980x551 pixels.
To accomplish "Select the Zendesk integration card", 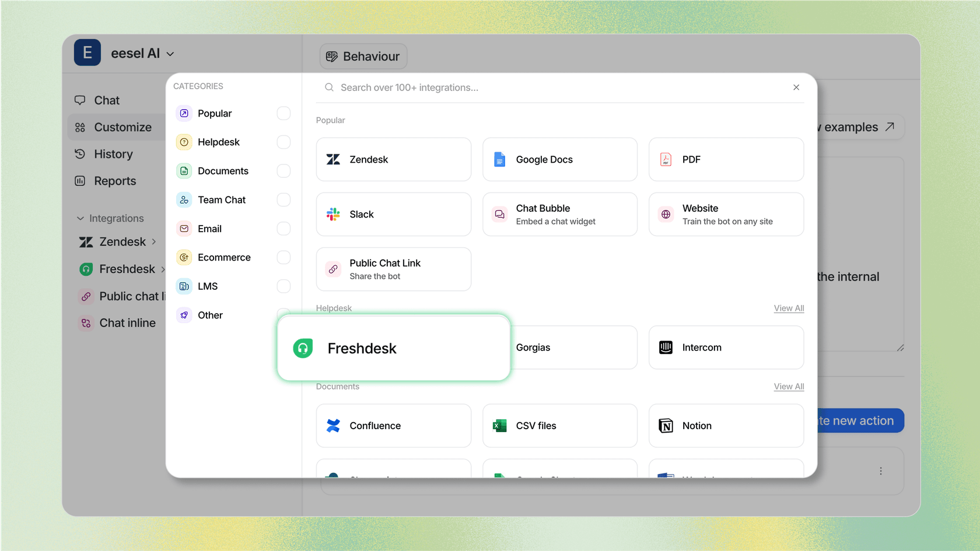I will click(x=394, y=159).
